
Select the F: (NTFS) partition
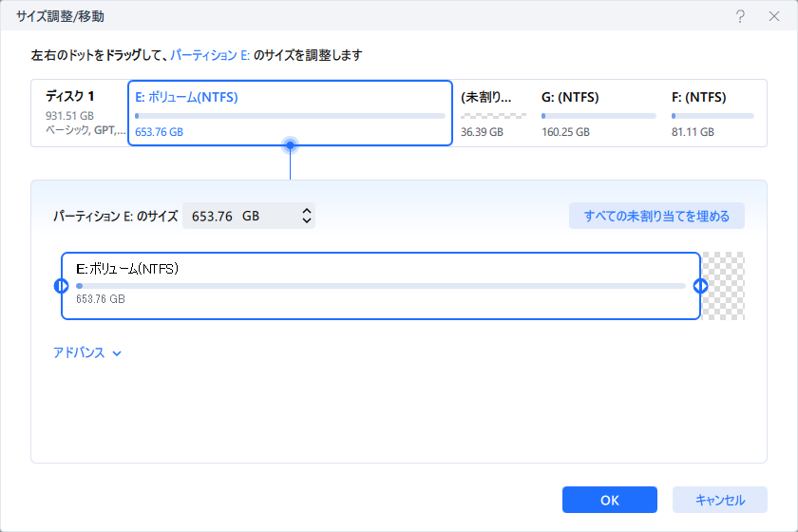713,115
